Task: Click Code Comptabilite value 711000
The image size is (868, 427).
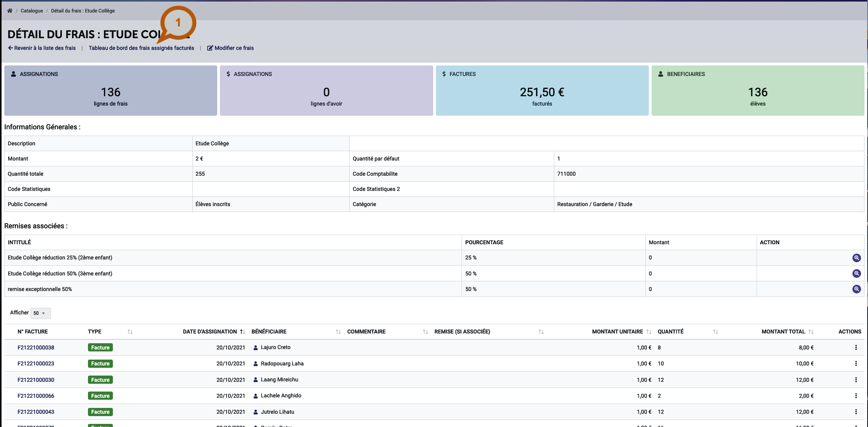Action: click(x=566, y=174)
